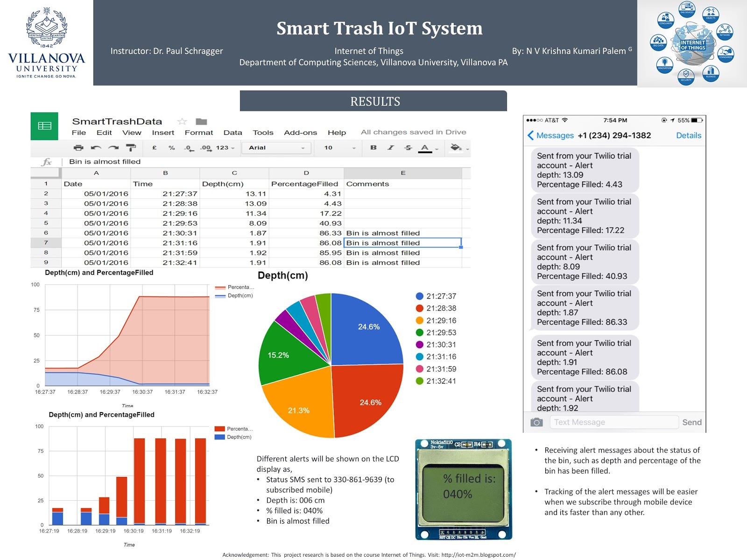Toggle bold formatting
This screenshot has height=560, width=747.
373,147
